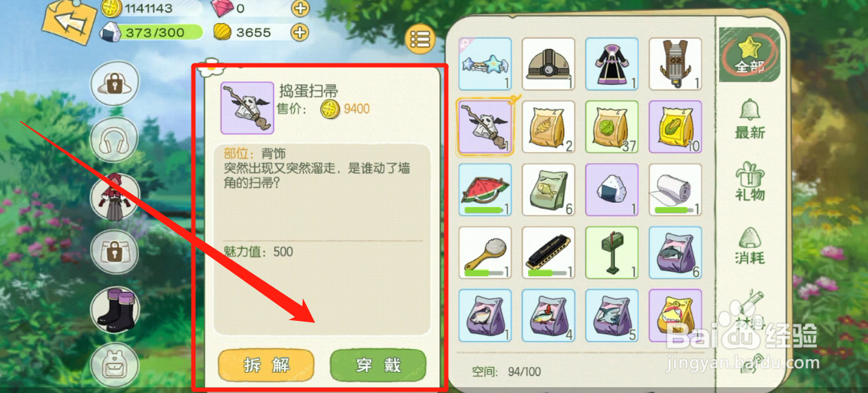Switch to the 最新 category tab

pyautogui.click(x=750, y=118)
